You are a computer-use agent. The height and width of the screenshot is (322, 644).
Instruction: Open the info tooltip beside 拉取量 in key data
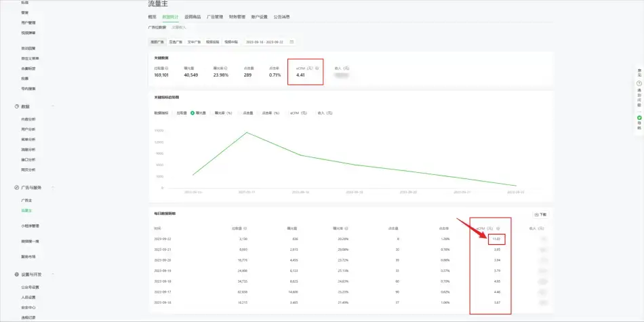[167, 68]
